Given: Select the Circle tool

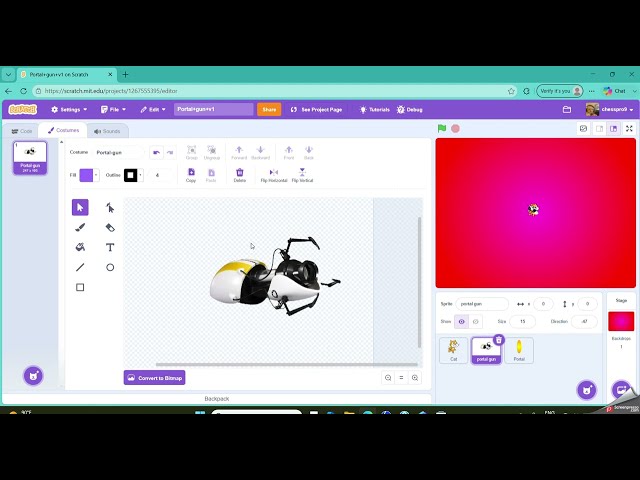Looking at the screenshot, I should pyautogui.click(x=110, y=267).
